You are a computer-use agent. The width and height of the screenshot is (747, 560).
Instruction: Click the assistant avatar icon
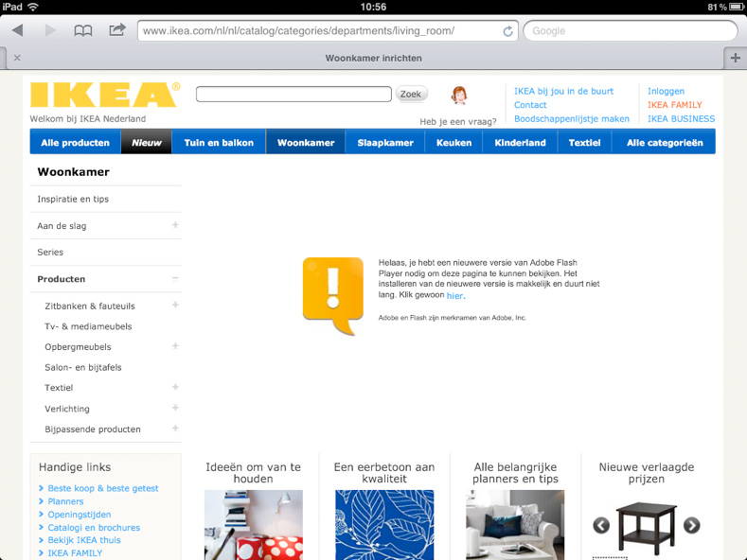coord(459,96)
